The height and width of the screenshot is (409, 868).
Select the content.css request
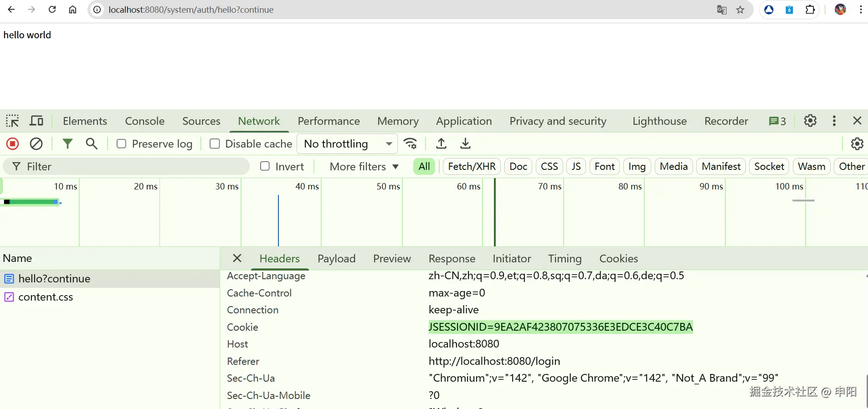(46, 297)
